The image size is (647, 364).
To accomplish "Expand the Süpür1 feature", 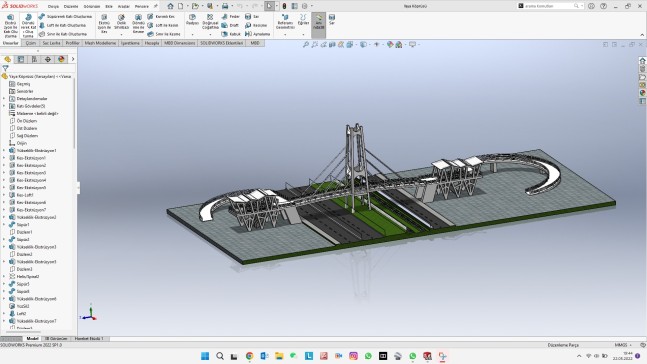I will coord(4,225).
